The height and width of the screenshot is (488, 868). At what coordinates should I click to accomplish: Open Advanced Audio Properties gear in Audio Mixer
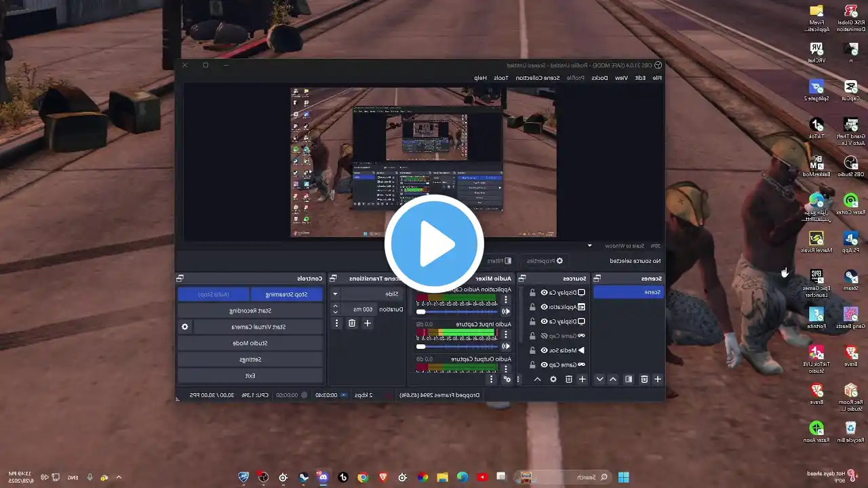click(507, 379)
